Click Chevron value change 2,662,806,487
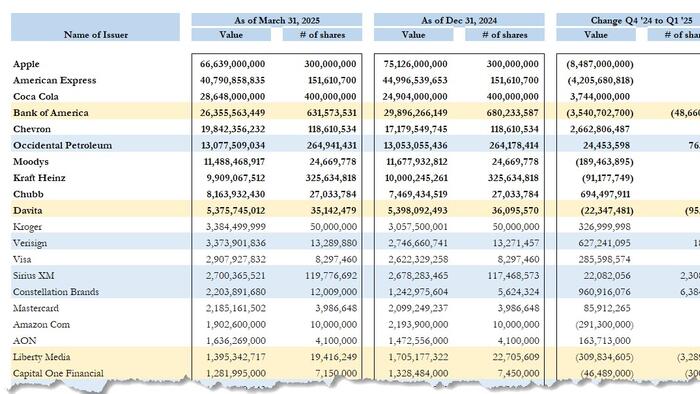The height and width of the screenshot is (394, 700). point(600,129)
